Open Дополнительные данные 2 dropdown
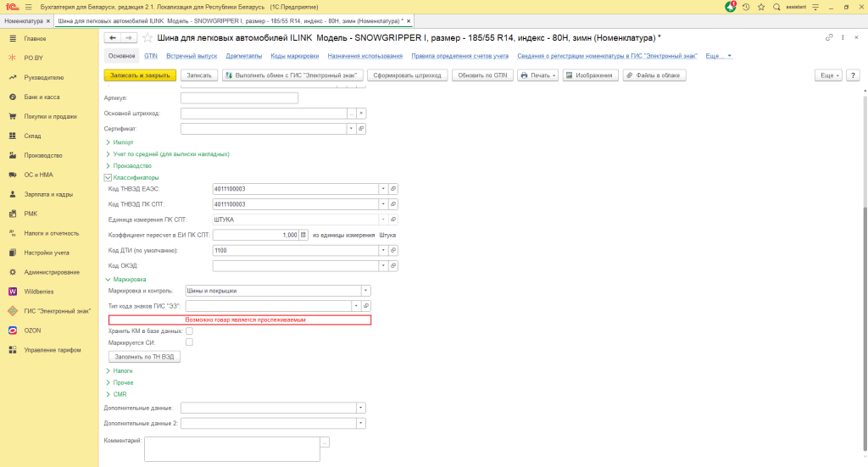 (360, 423)
